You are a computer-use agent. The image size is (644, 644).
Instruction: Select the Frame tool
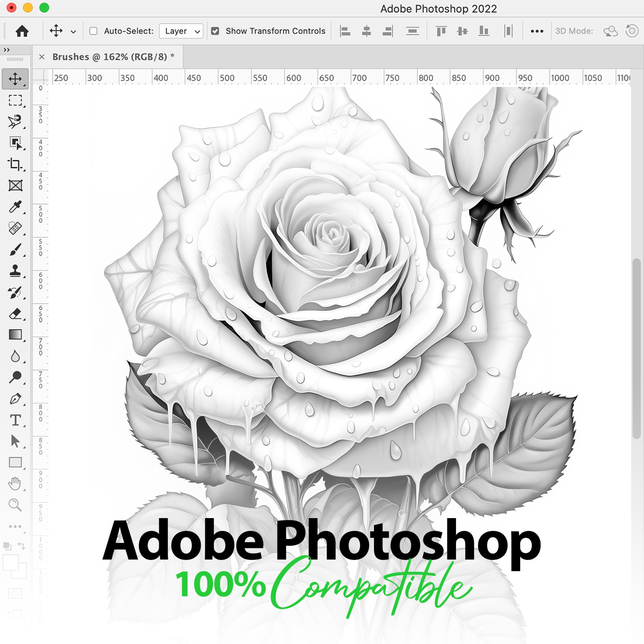[15, 186]
